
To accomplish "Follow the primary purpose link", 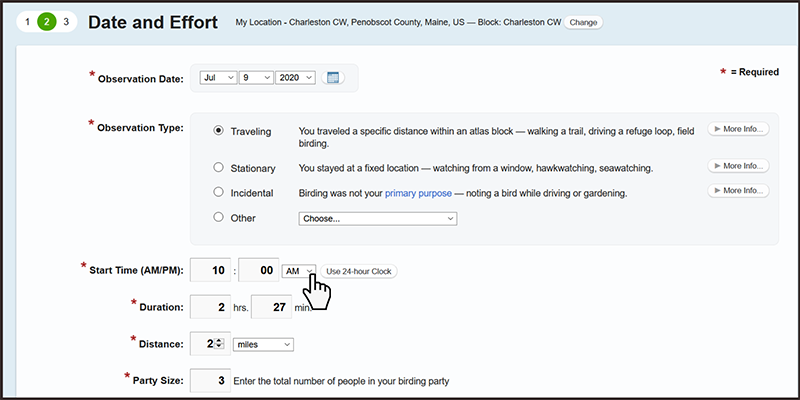I will click(x=418, y=193).
